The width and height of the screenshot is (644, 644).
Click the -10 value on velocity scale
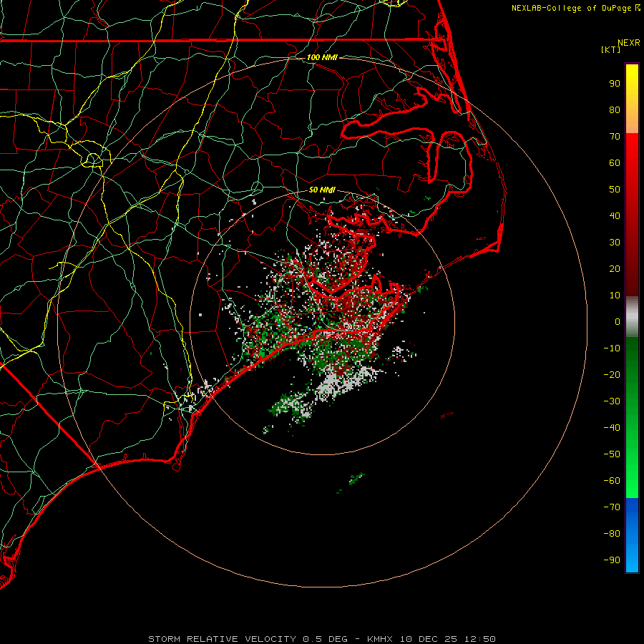612,348
